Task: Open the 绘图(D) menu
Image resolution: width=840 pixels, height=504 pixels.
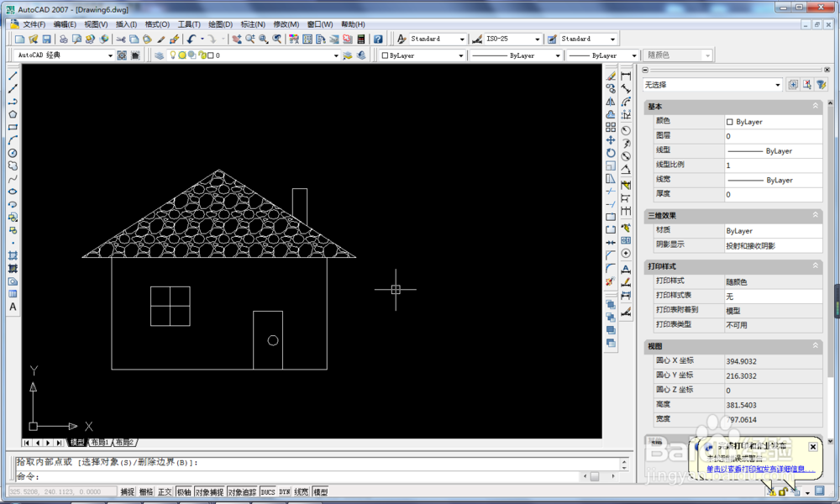Action: (x=220, y=24)
